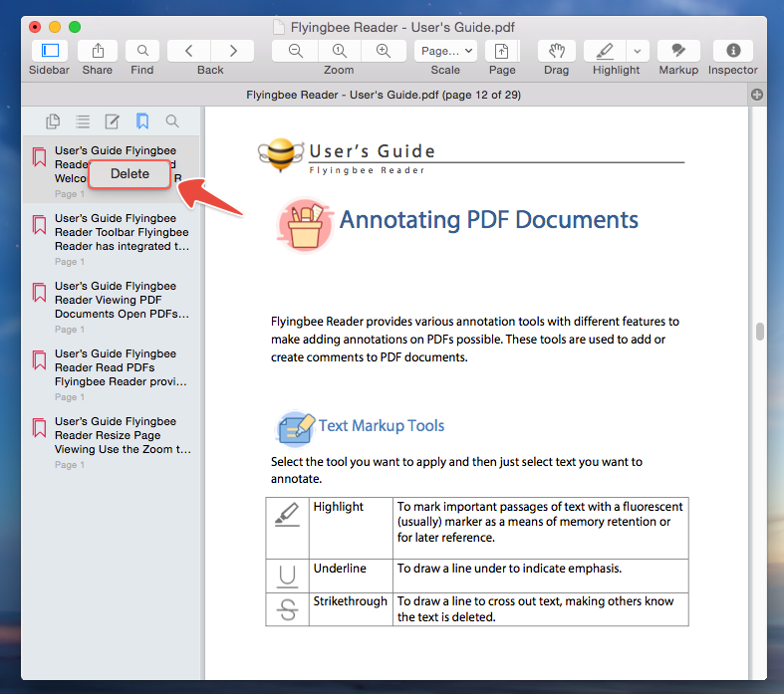Toggle the Sidebar button in toolbar
Viewport: 784px width, 694px height.
pyautogui.click(x=50, y=51)
